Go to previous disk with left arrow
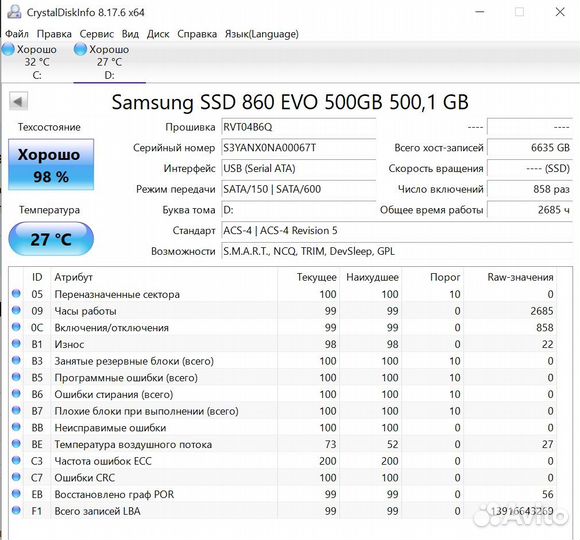 click(18, 101)
